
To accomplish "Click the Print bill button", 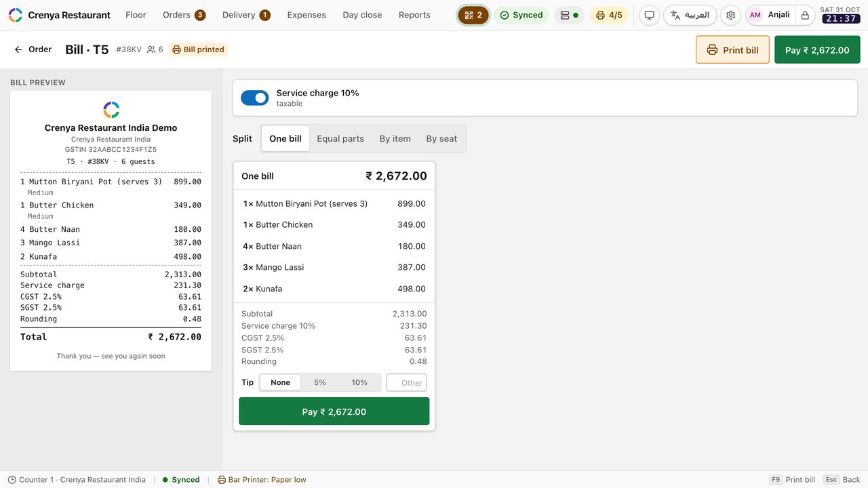I will pyautogui.click(x=732, y=49).
